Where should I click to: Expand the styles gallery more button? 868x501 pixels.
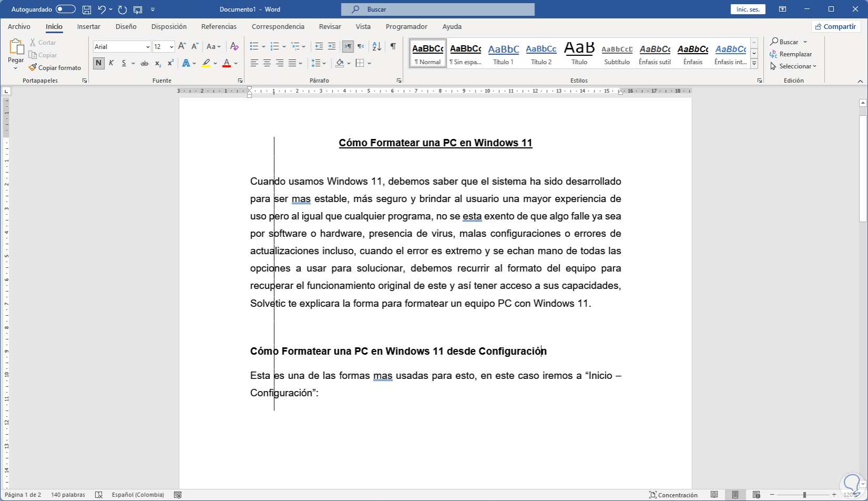click(x=754, y=64)
